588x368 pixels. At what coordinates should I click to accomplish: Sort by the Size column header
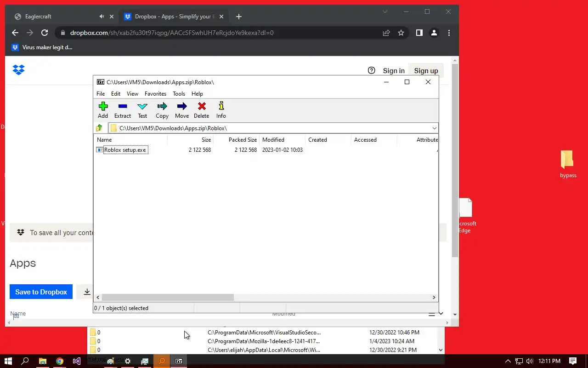(x=190, y=140)
